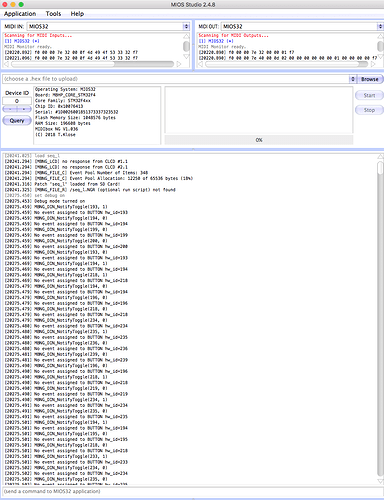Click MIDI IN monitor scroll-down arrow
384x500 pixels.
[186, 56]
